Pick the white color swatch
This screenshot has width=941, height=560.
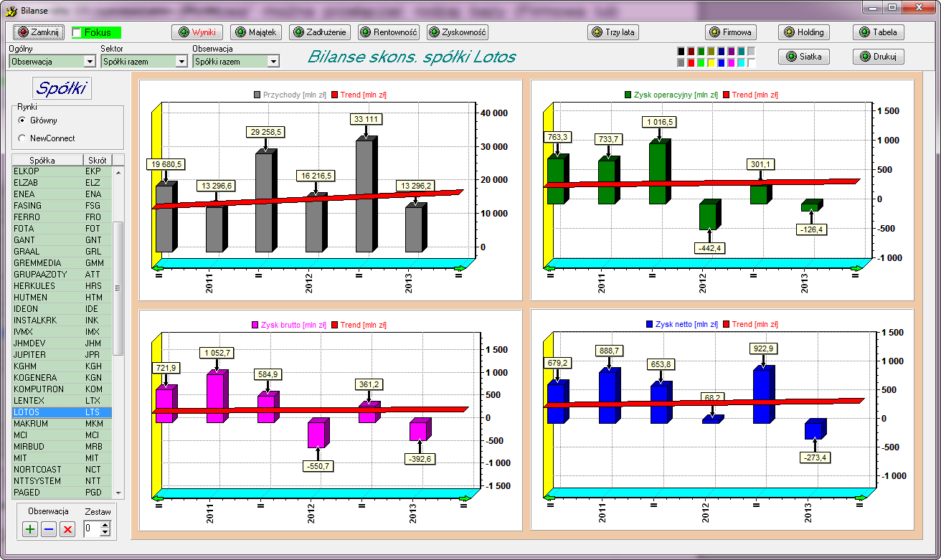[751, 62]
